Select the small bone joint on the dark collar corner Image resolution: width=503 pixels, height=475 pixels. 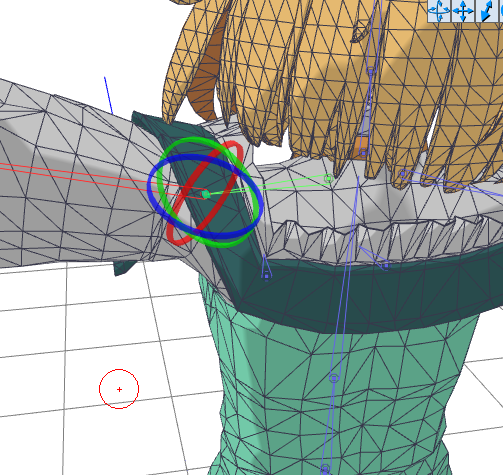pos(266,276)
